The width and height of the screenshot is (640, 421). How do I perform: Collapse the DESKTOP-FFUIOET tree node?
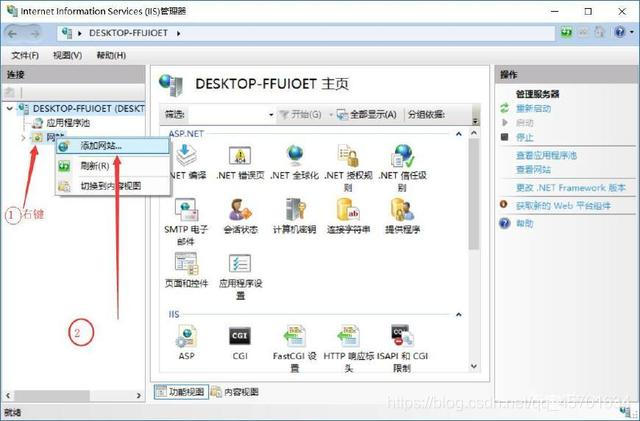[9, 108]
